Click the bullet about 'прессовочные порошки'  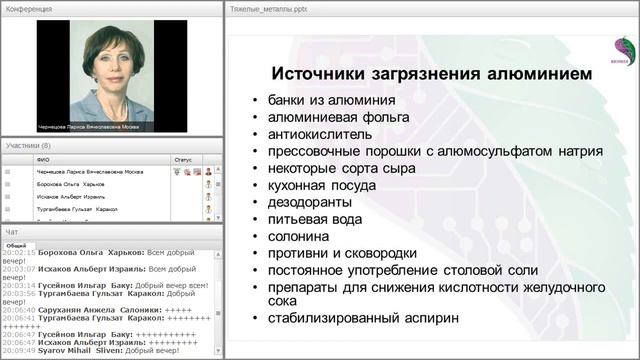(x=436, y=151)
